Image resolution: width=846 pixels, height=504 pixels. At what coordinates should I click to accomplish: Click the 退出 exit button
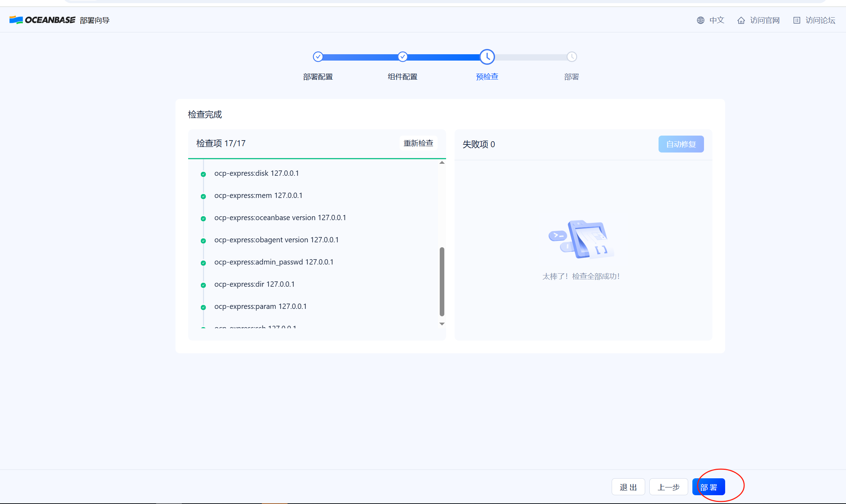[628, 487]
